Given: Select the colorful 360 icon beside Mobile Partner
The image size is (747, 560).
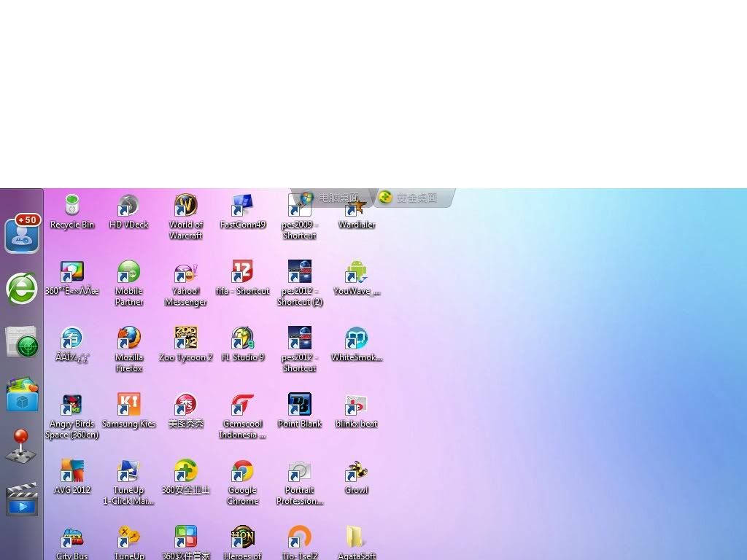Looking at the screenshot, I should (x=72, y=272).
